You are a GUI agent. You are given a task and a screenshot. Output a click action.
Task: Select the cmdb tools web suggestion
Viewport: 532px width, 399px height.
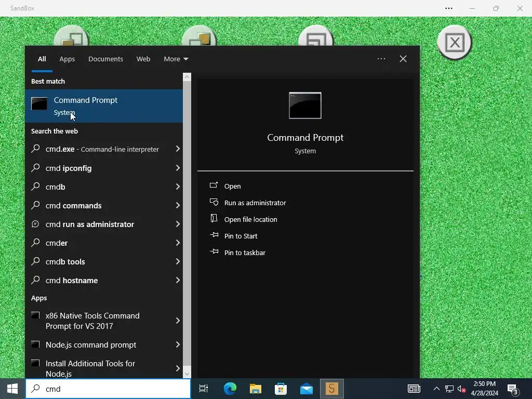click(x=104, y=262)
